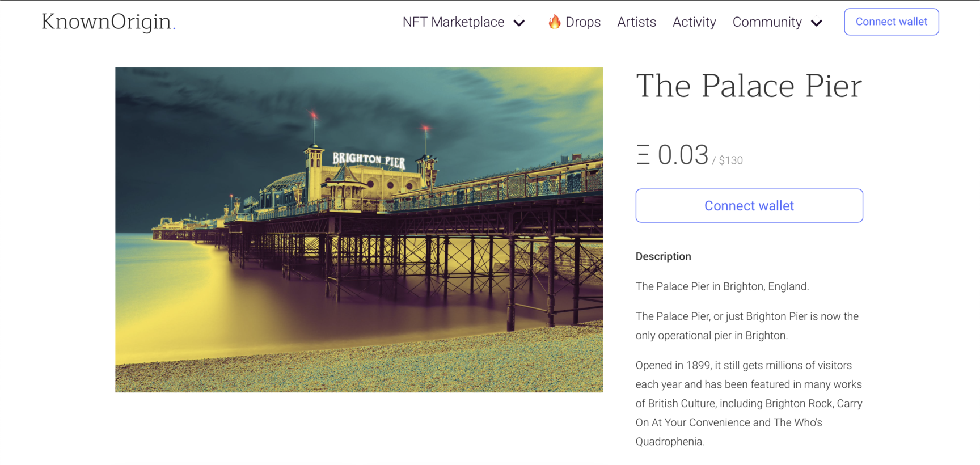Click the fire icon beside Drops
980x465 pixels.
pyautogui.click(x=554, y=22)
